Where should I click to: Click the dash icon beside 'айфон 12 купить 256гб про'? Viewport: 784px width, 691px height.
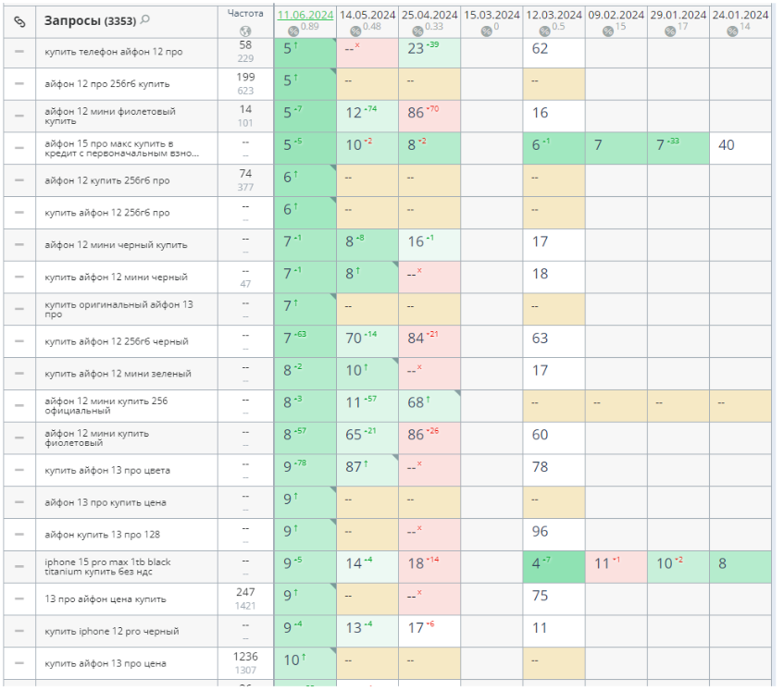coord(19,180)
